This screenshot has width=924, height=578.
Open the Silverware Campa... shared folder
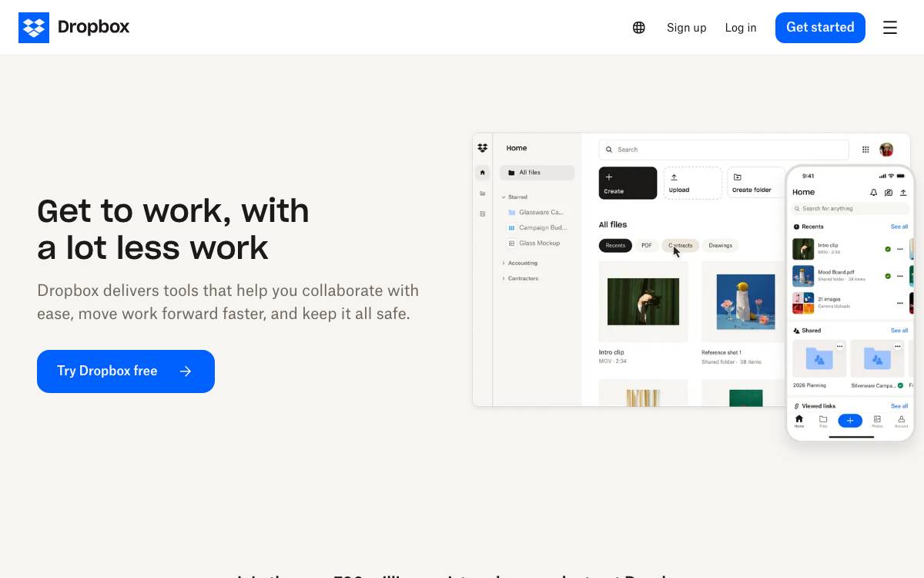(877, 364)
